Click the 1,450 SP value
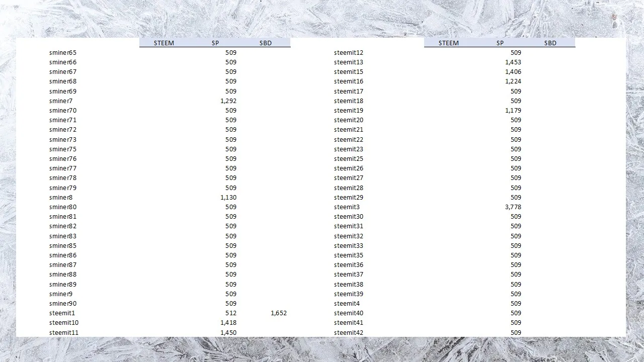The width and height of the screenshot is (644, 362). pos(228,332)
